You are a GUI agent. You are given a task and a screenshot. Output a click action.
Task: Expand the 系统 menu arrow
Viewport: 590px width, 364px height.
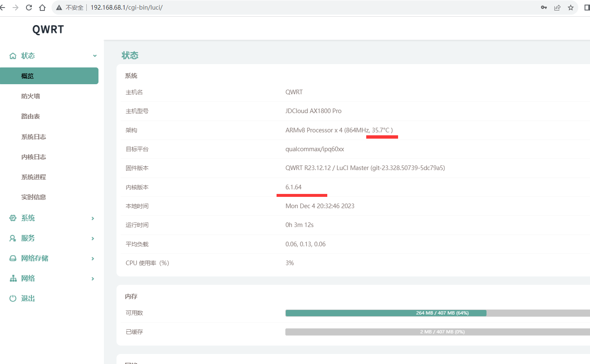pos(93,218)
